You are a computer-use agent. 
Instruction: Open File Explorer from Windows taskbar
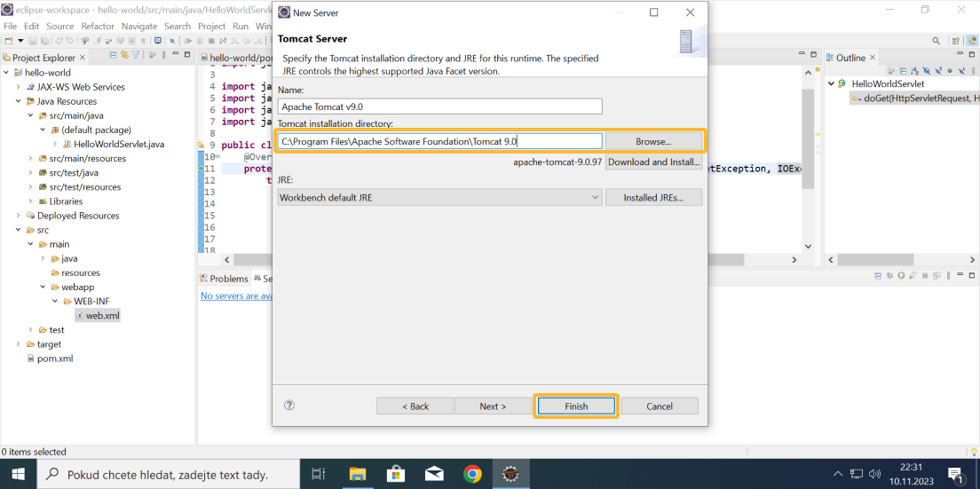point(357,475)
